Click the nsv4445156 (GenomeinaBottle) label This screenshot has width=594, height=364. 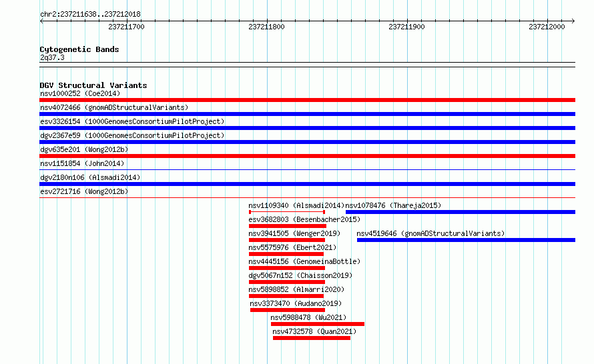[x=304, y=261]
